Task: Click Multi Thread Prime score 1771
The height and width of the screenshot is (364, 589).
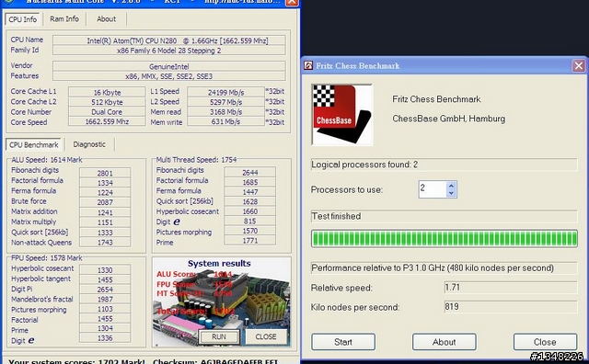Action: pyautogui.click(x=249, y=241)
